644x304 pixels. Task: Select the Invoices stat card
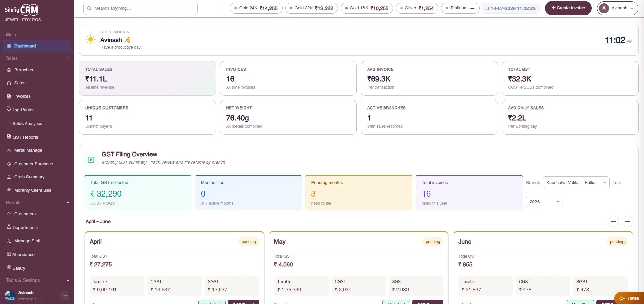tap(288, 78)
